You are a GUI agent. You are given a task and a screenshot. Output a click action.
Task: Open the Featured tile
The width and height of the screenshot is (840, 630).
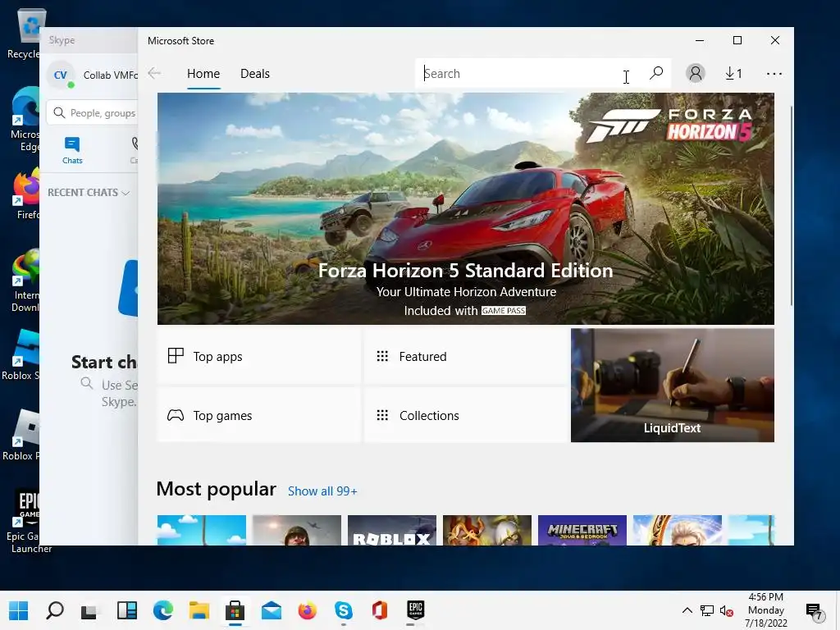click(465, 356)
